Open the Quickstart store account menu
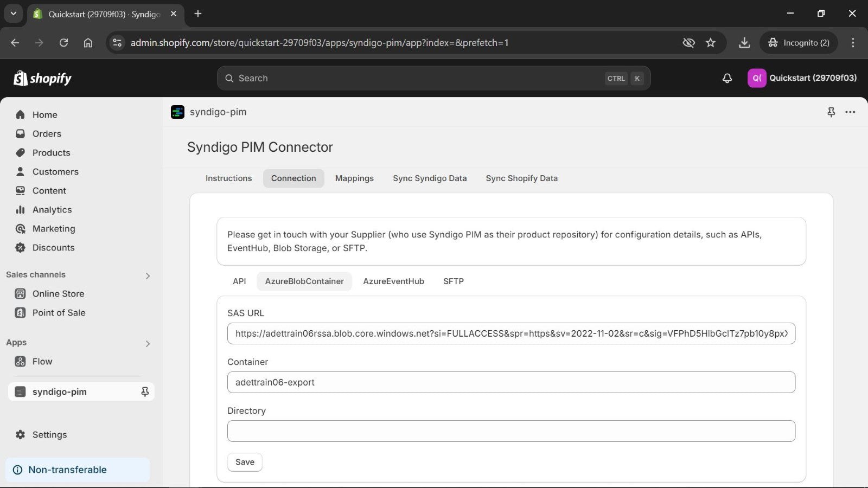868x488 pixels. click(802, 78)
